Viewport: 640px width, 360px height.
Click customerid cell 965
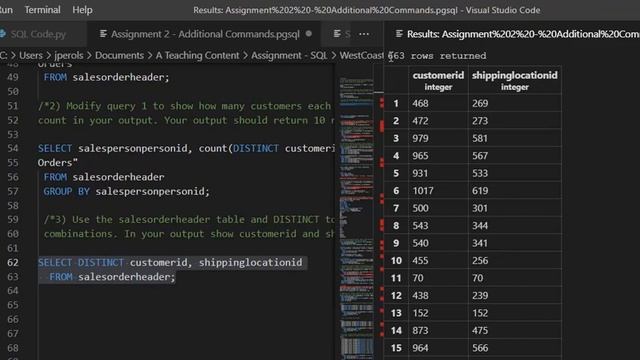(438, 156)
